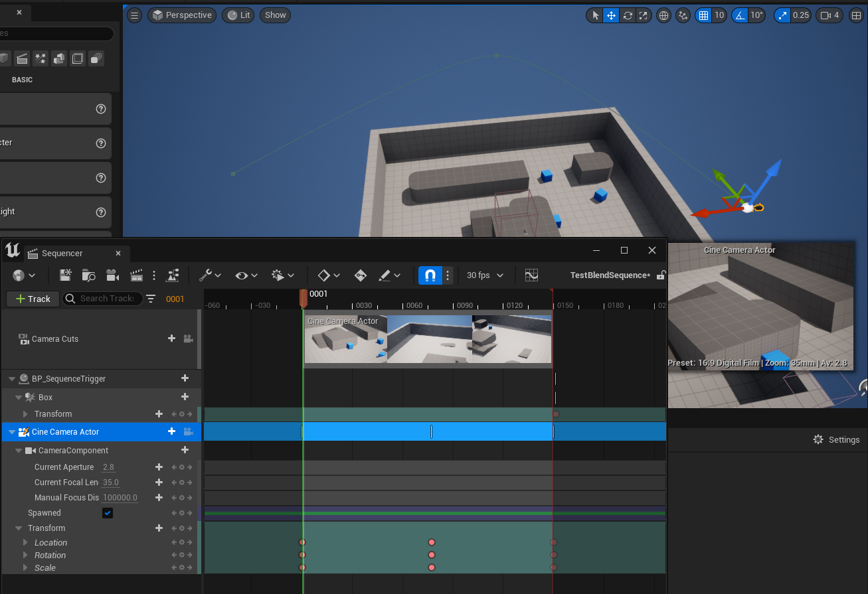The height and width of the screenshot is (594, 868).
Task: Click the add Track button
Action: tap(33, 299)
